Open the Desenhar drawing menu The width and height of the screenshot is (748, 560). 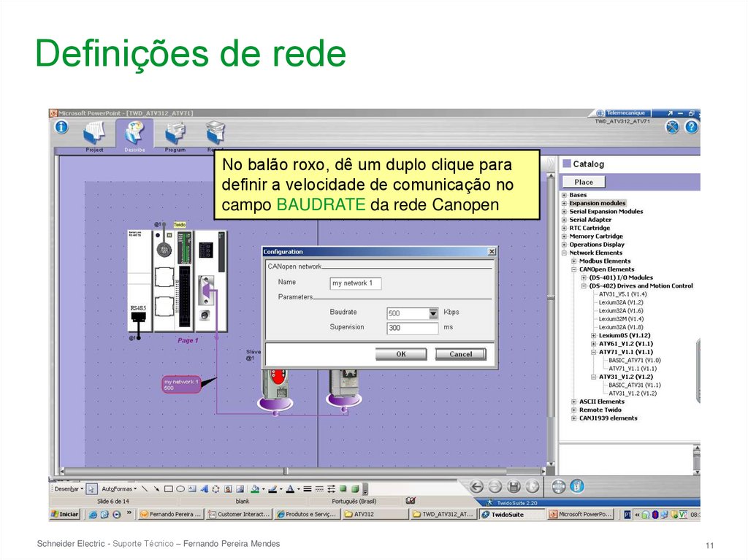(68, 489)
